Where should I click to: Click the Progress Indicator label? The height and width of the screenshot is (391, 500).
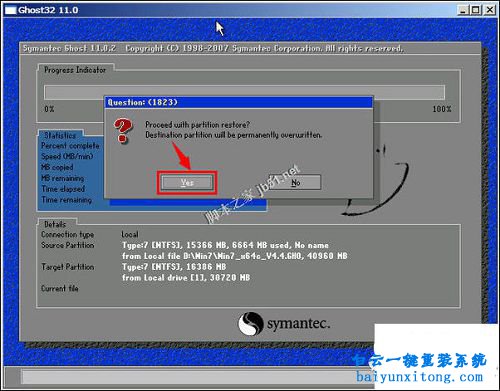[75, 70]
